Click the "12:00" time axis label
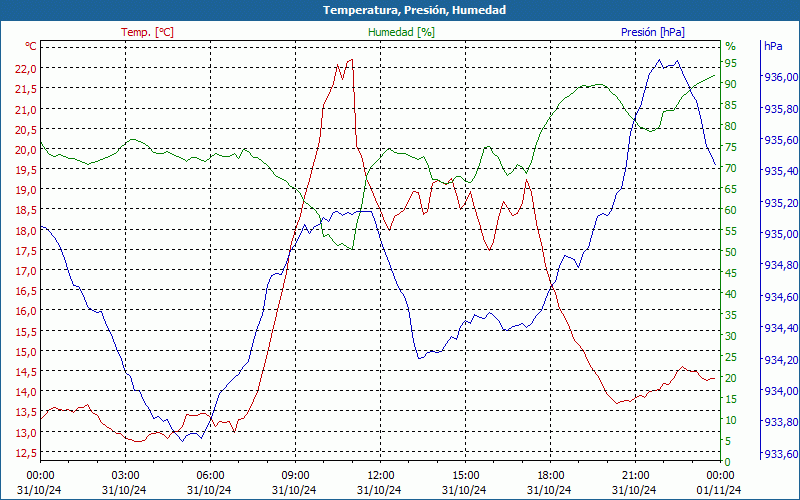 click(x=380, y=476)
